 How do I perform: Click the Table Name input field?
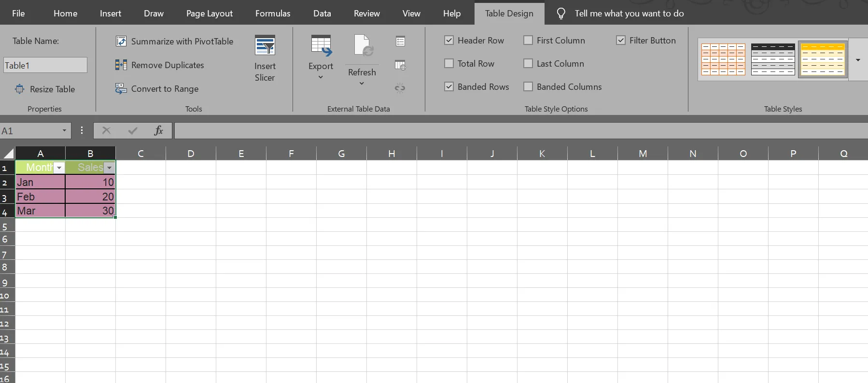coord(45,65)
